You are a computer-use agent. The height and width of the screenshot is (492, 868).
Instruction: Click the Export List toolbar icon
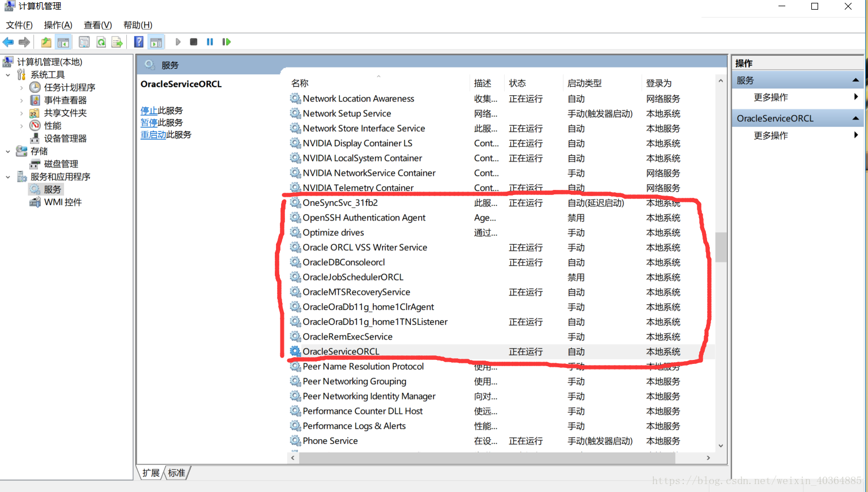[x=117, y=42]
